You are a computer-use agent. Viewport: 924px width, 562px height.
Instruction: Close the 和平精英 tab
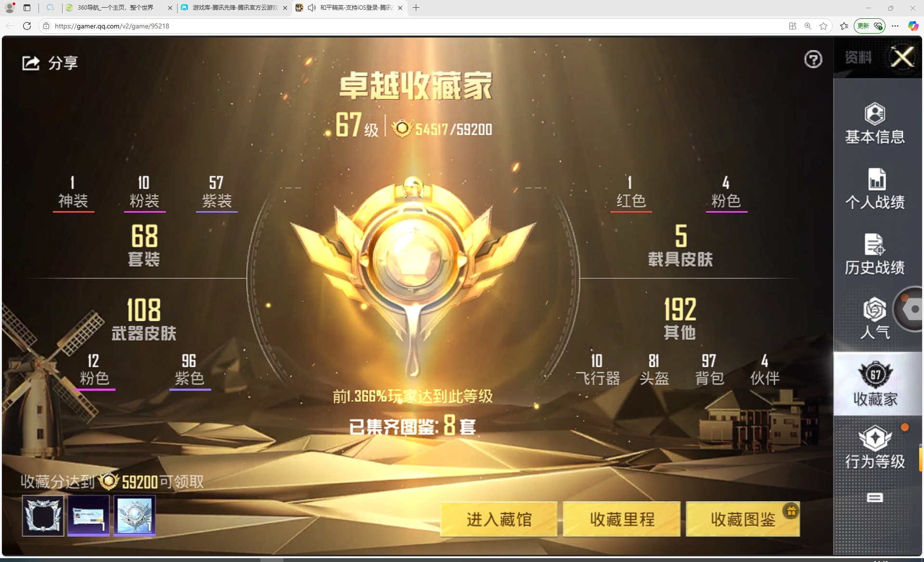pos(400,8)
